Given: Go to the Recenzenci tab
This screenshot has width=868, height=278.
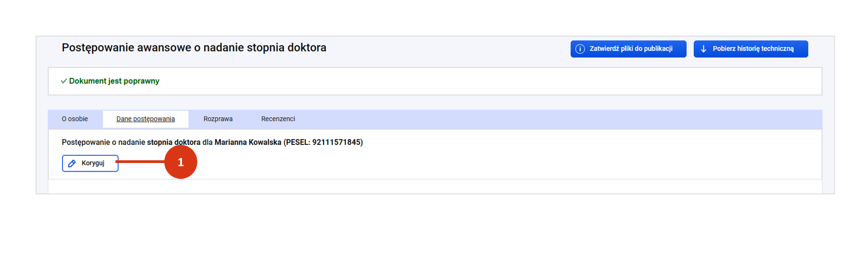Looking at the screenshot, I should tap(278, 119).
